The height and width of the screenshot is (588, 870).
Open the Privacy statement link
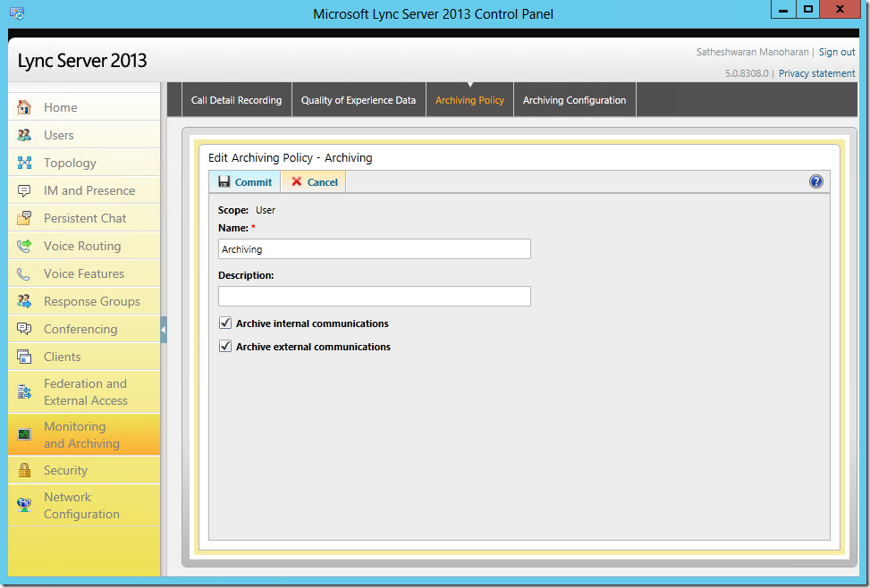click(x=816, y=73)
